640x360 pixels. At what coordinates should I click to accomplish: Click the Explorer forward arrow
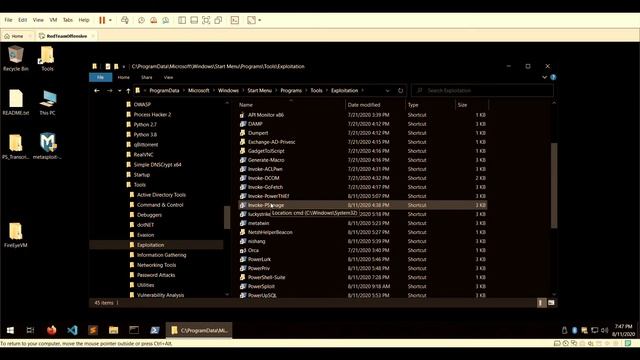pyautogui.click(x=109, y=91)
